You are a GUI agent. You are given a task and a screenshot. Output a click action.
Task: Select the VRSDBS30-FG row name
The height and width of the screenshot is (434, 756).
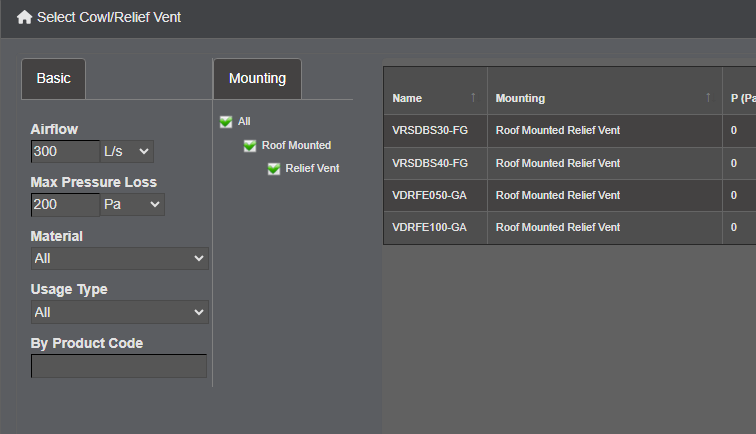tap(430, 130)
